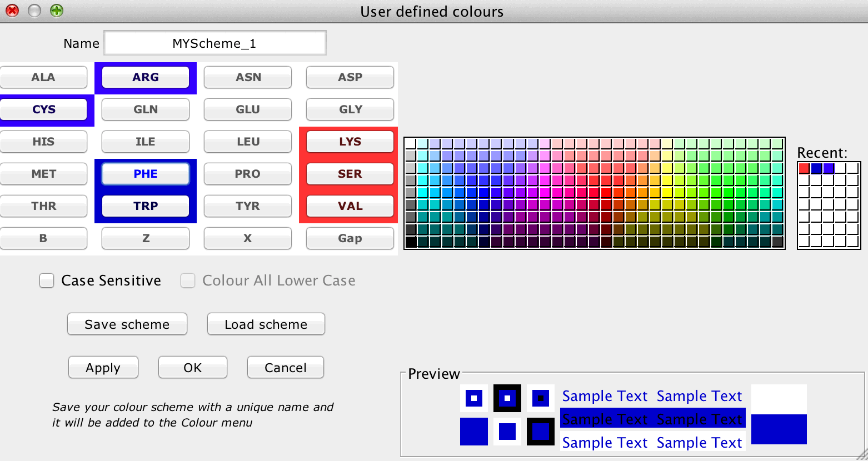Confirm with the OK button
The width and height of the screenshot is (868, 461).
tap(192, 368)
